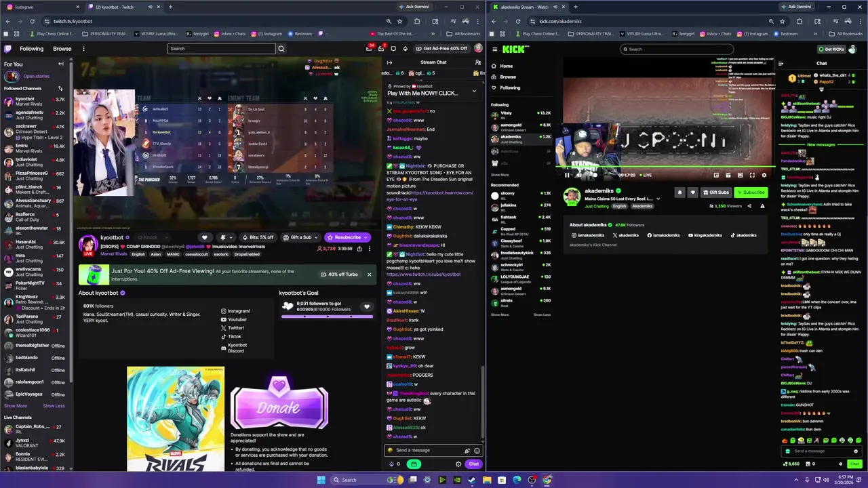
Task: Open kyootbot stream more options menu
Action: (x=370, y=249)
